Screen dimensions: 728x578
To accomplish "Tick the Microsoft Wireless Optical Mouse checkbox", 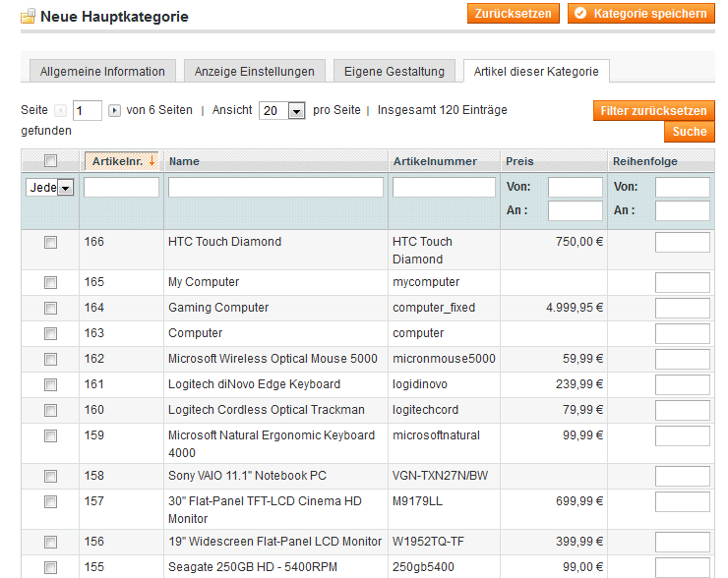I will (x=50, y=359).
